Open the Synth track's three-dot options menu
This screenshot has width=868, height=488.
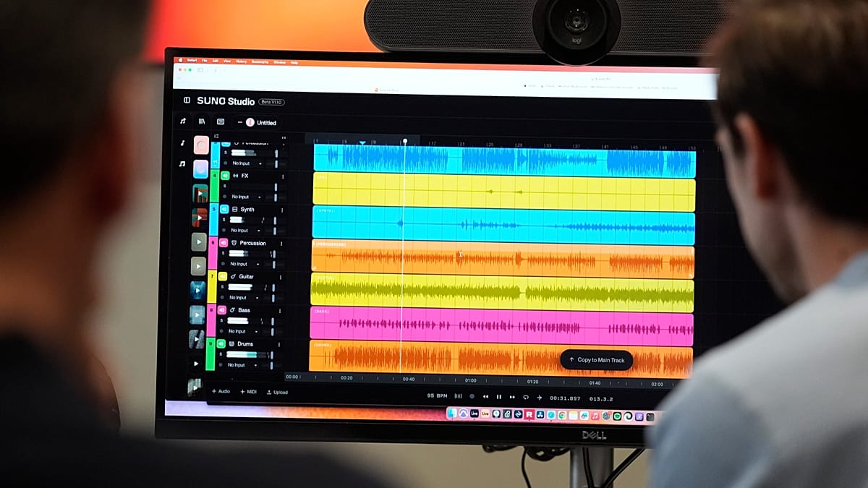283,210
